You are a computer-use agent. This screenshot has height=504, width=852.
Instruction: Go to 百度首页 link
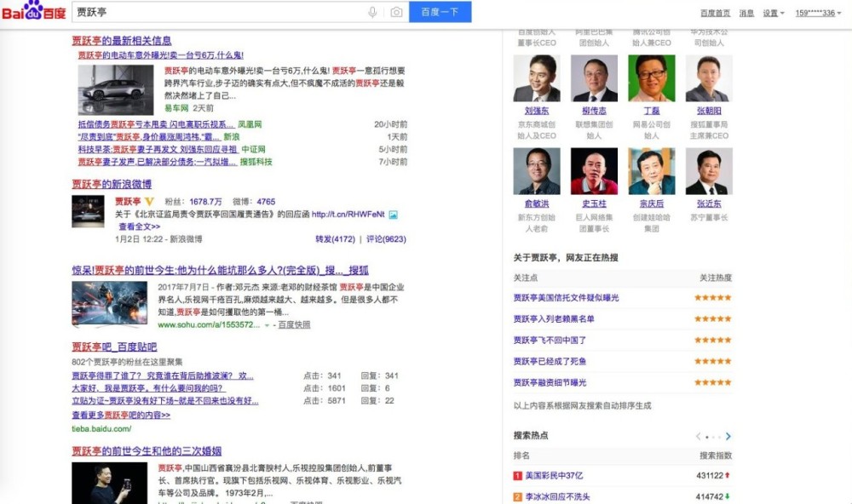tap(715, 13)
